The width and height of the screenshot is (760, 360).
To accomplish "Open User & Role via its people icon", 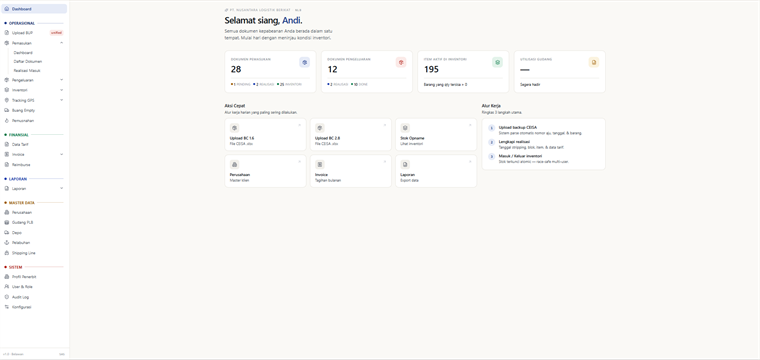I will [x=7, y=286].
